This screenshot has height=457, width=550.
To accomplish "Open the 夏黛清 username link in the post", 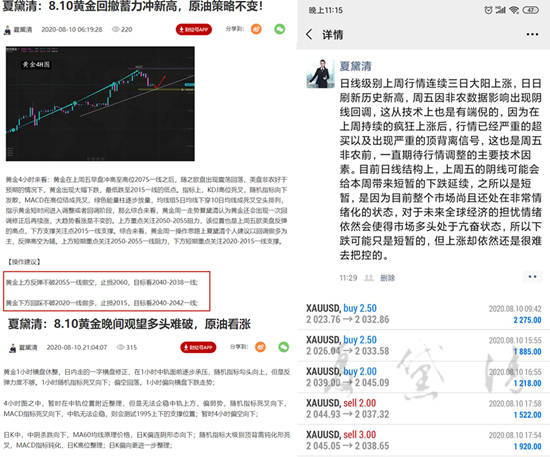I will pos(355,66).
